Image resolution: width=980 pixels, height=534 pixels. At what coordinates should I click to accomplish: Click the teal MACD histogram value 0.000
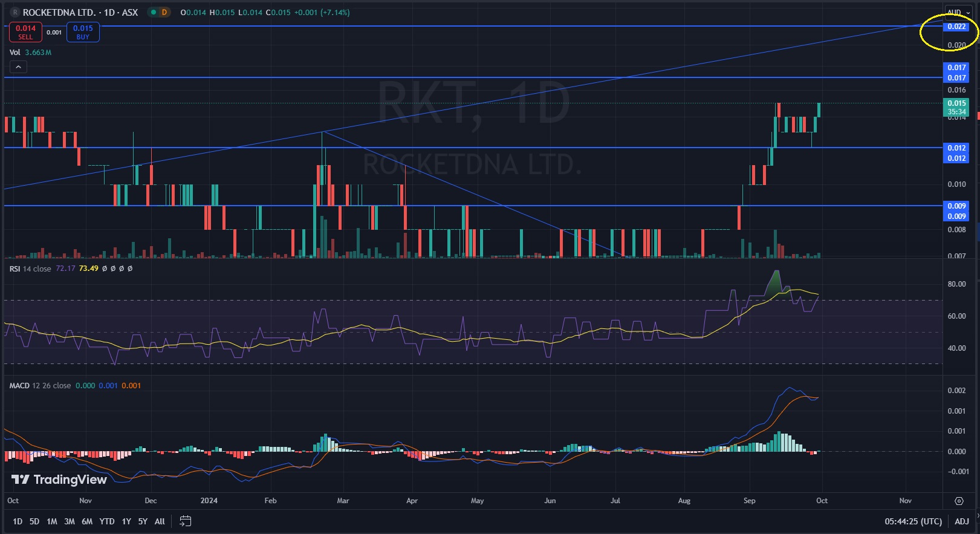(85, 386)
